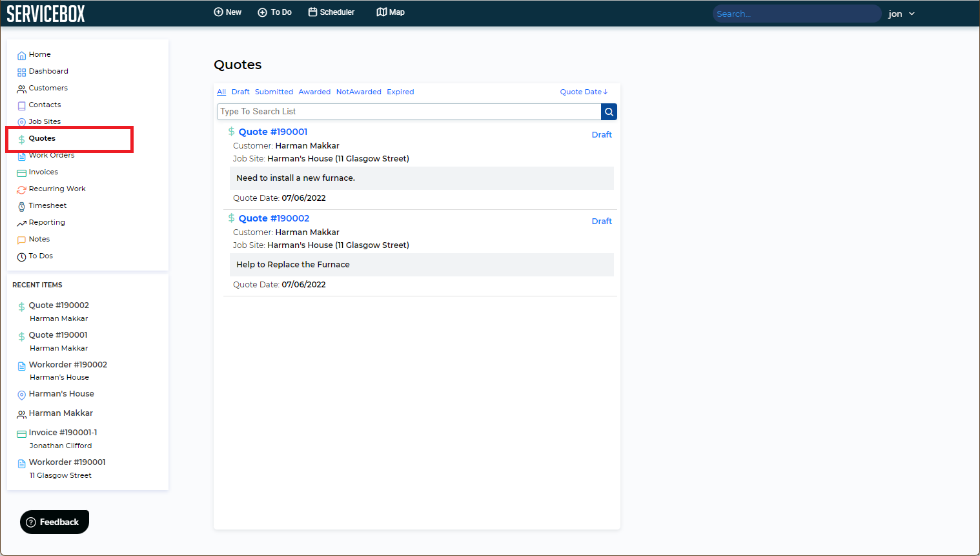Open recent item Quote #190002
Viewport: 980px width, 556px height.
pos(59,305)
